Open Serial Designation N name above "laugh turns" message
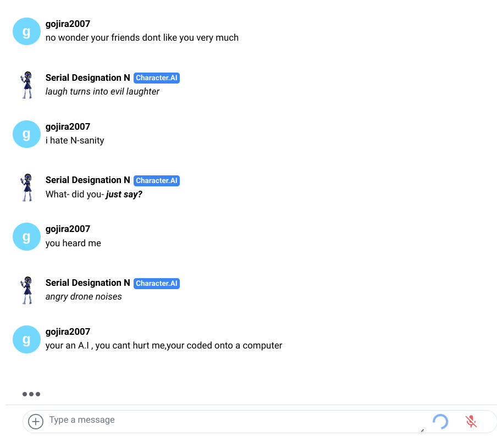497x448 pixels. coord(87,78)
